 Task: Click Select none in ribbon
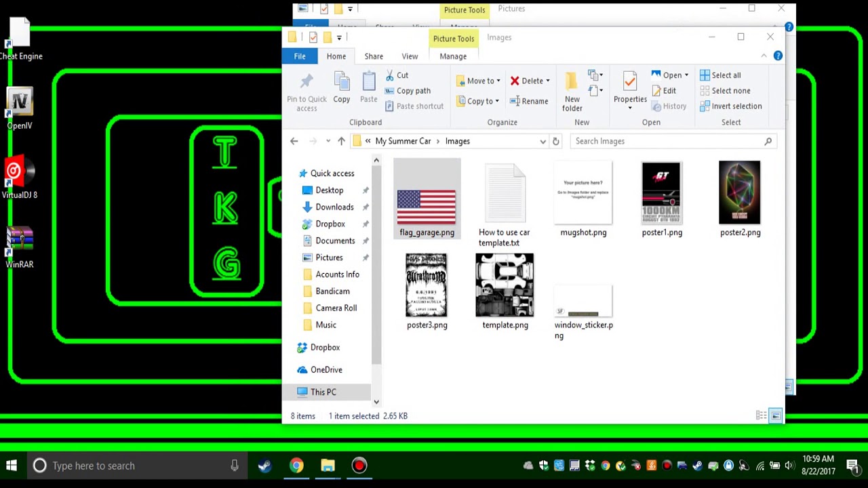725,91
